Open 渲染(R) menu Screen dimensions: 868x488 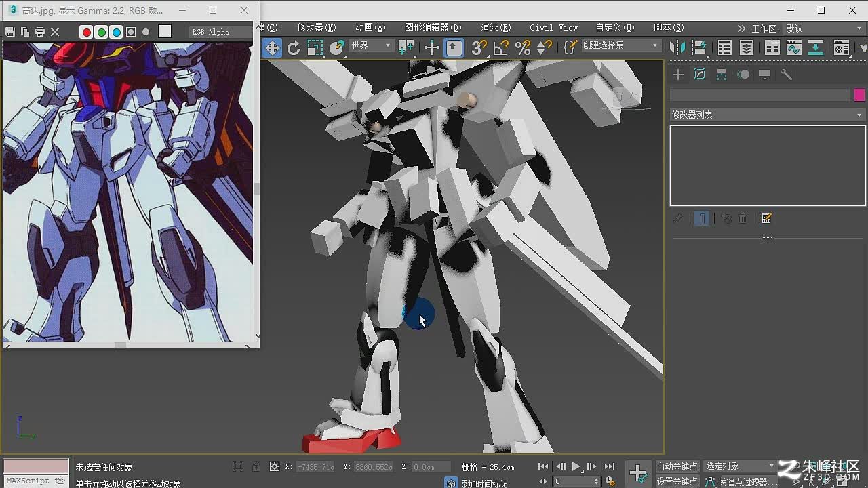tap(496, 28)
